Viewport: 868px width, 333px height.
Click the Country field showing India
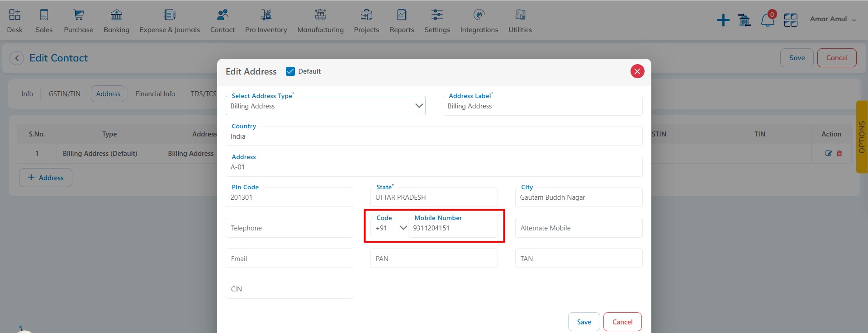(434, 136)
